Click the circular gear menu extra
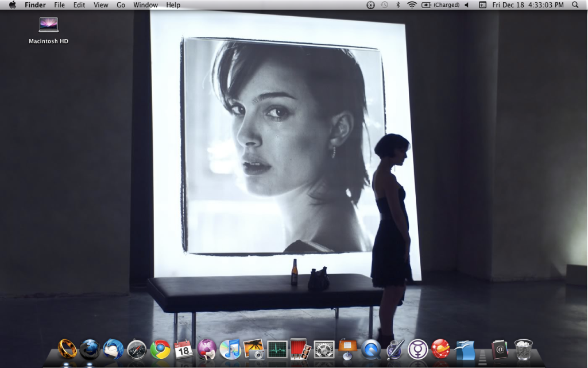 (370, 5)
